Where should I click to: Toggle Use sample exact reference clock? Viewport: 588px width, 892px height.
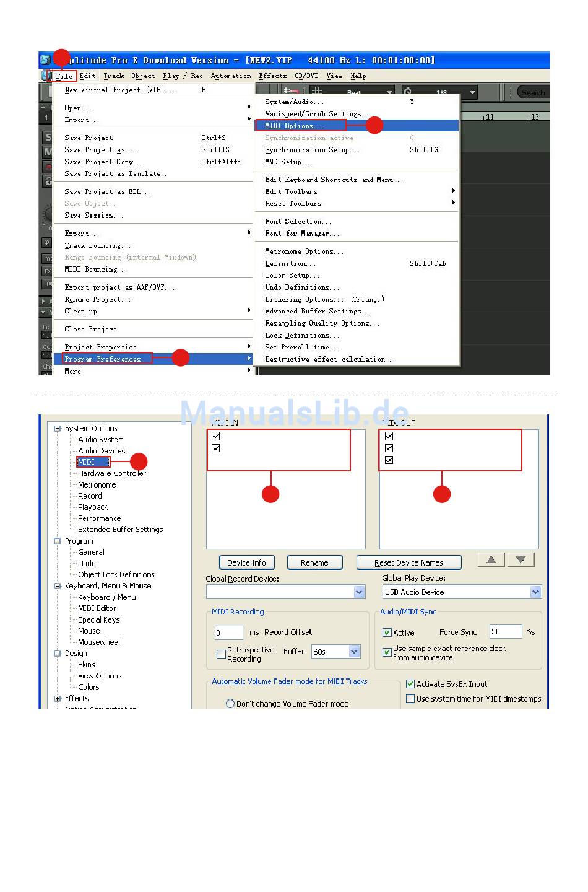(x=387, y=652)
